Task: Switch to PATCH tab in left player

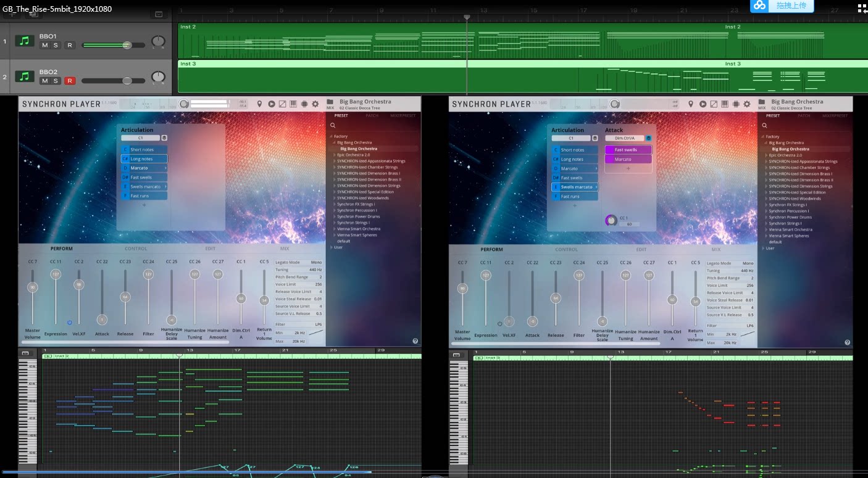Action: click(372, 115)
